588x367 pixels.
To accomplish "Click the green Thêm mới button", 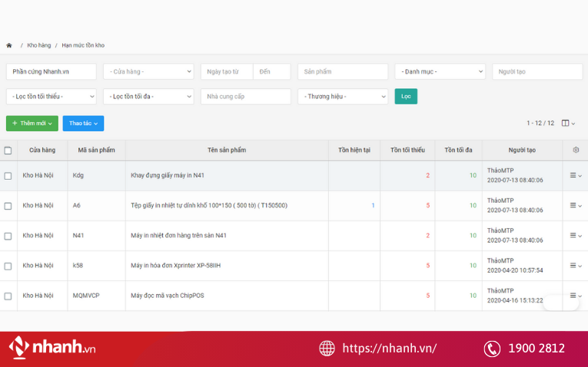I will [x=32, y=123].
